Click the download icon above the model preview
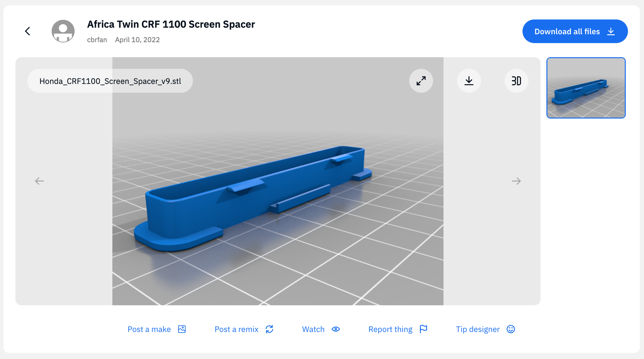The height and width of the screenshot is (359, 644). coord(469,81)
